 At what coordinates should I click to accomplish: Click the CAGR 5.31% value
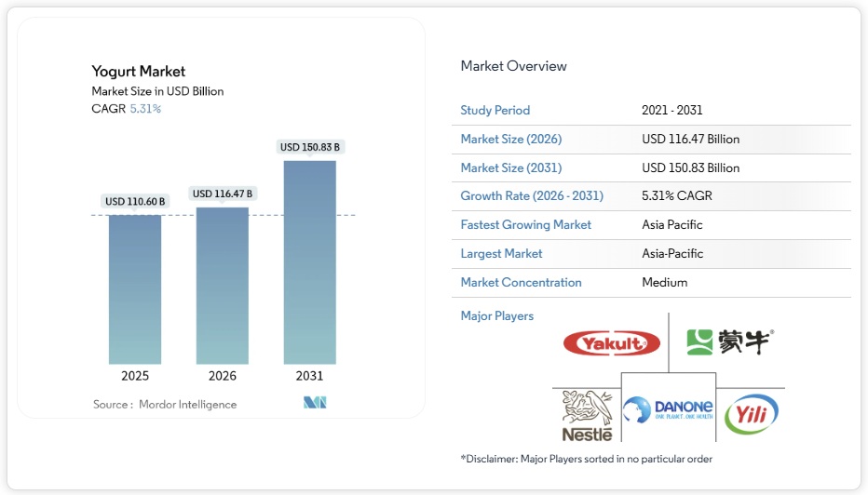tap(145, 109)
